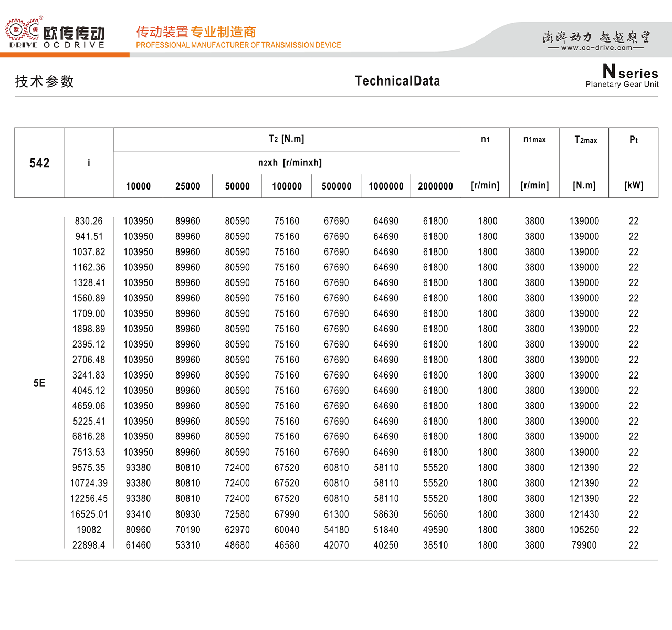Image resolution: width=672 pixels, height=630 pixels.
Task: Select ratio value 1162.36
Action: point(89,267)
